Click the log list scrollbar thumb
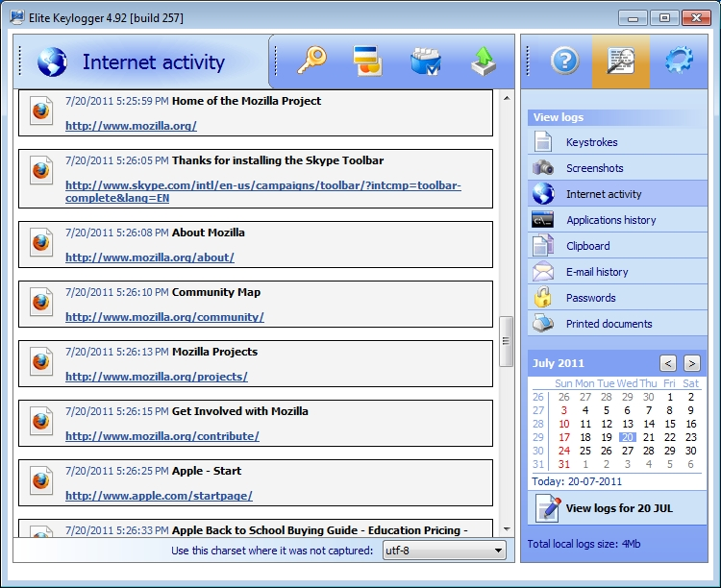721x588 pixels. pos(507,341)
